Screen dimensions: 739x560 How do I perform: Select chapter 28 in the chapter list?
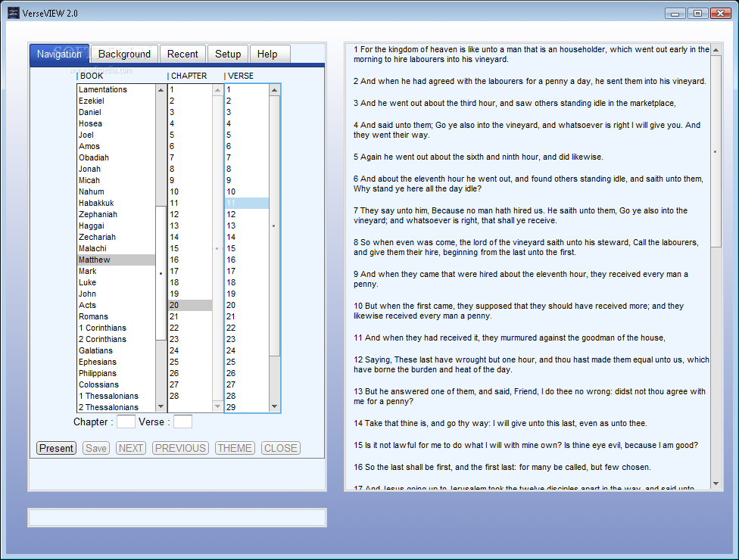[x=190, y=396]
